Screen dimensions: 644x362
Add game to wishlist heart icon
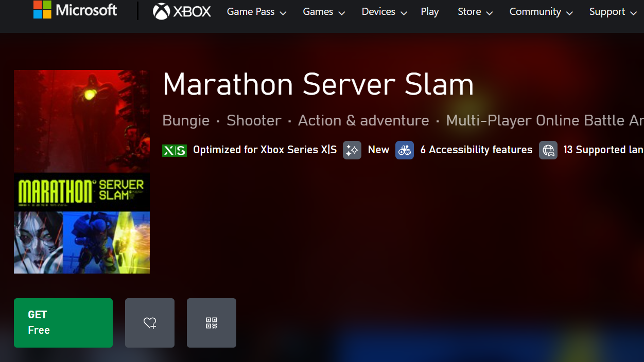pyautogui.click(x=150, y=323)
